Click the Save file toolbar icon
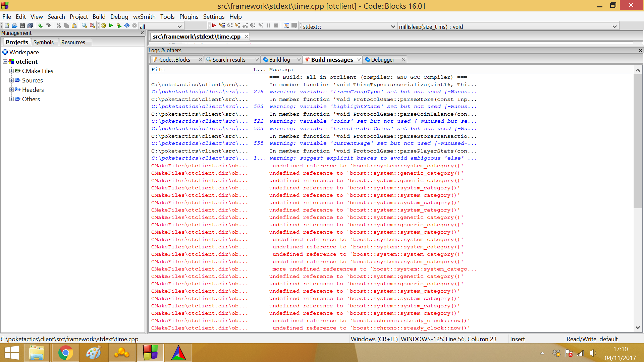 pos(22,25)
